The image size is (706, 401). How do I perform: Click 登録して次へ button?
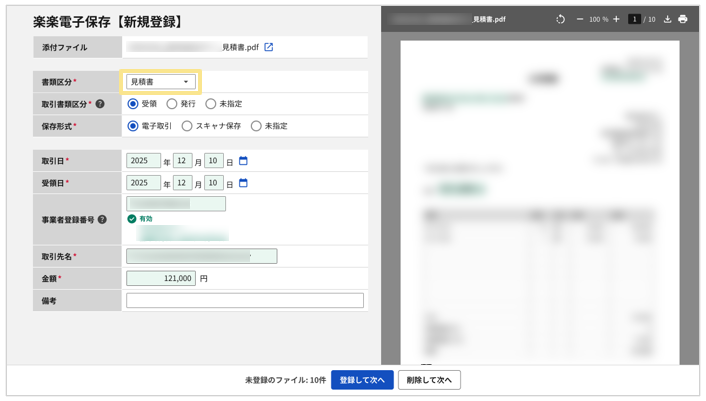pyautogui.click(x=362, y=380)
